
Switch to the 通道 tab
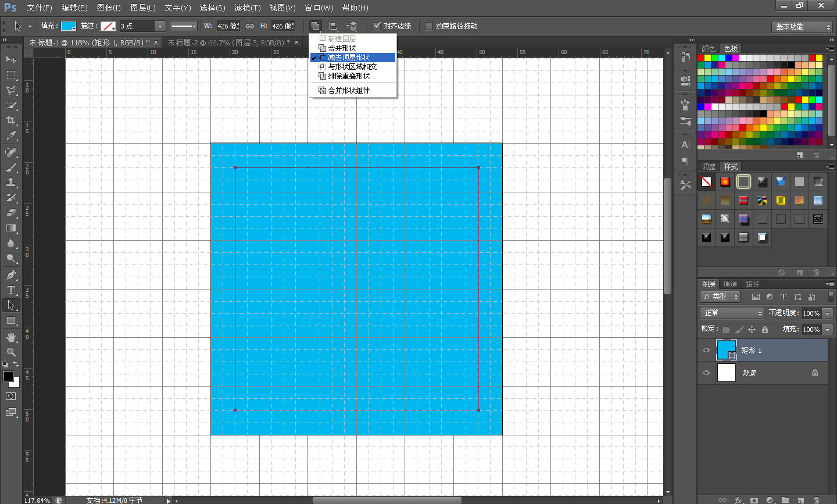pos(730,284)
